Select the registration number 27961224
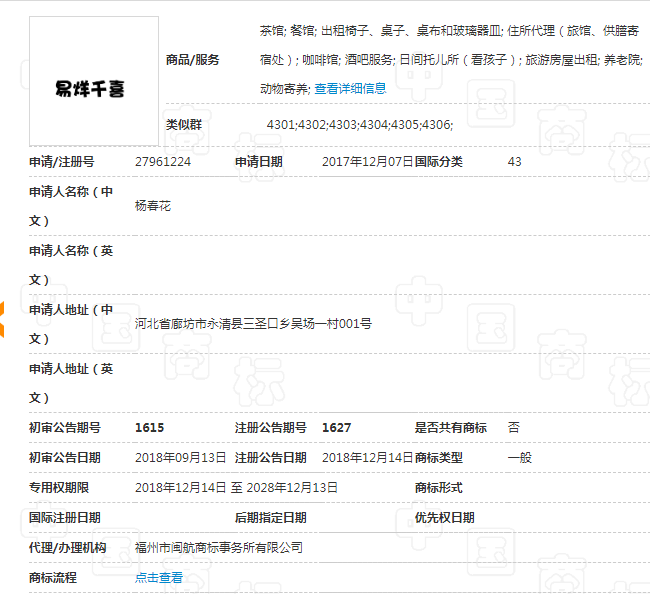650x594 pixels. click(x=163, y=162)
